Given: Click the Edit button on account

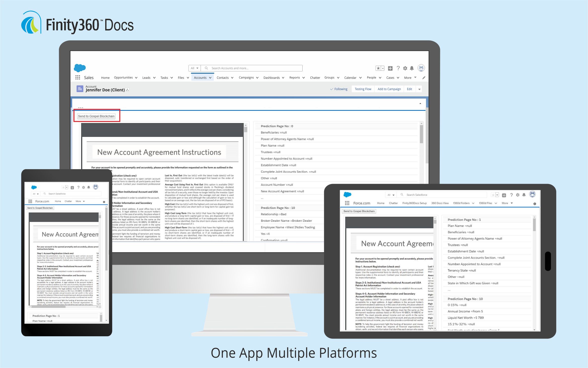Looking at the screenshot, I should point(410,89).
